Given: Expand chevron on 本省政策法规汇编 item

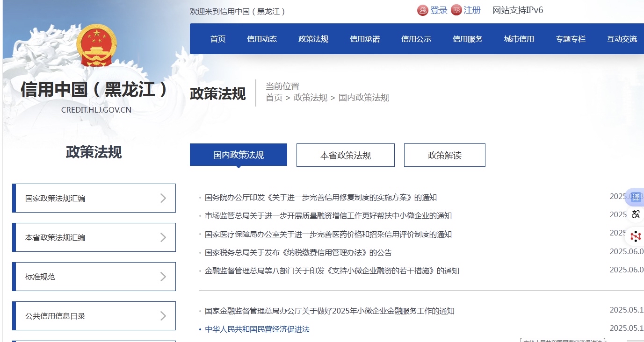Looking at the screenshot, I should [163, 237].
